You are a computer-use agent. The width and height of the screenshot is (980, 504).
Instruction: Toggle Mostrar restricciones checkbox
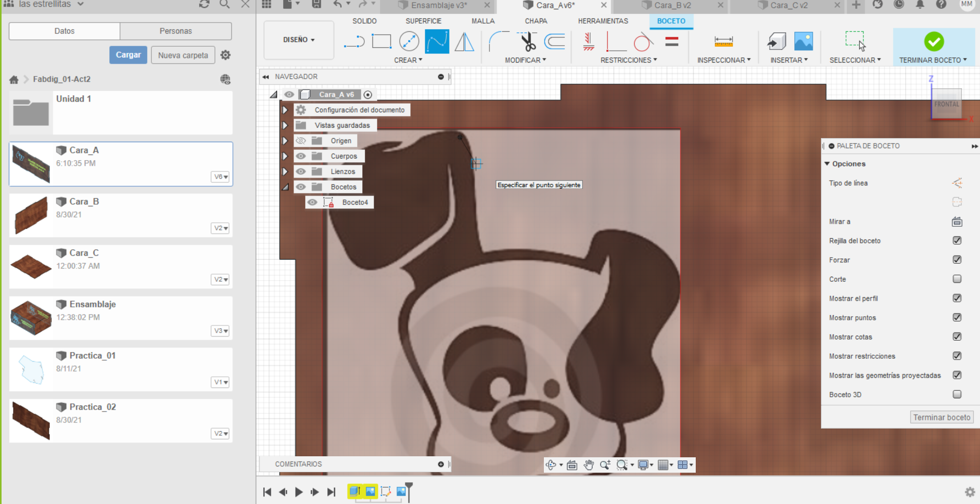click(957, 356)
